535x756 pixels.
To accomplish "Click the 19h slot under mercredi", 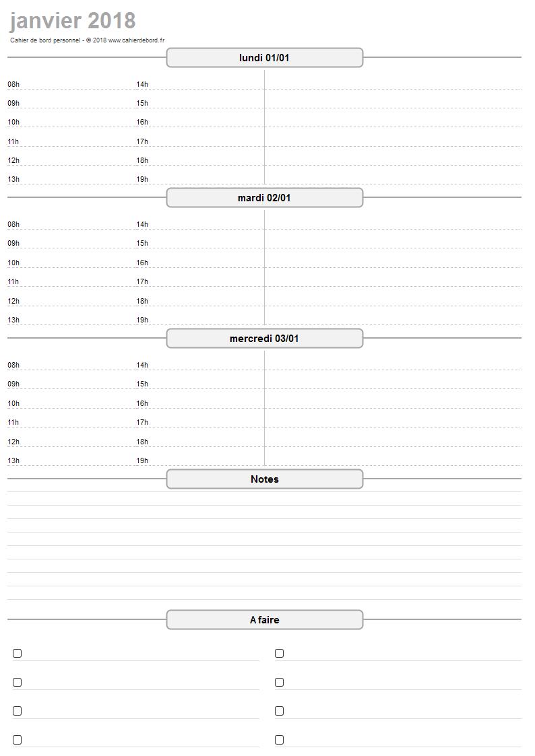I will click(199, 460).
